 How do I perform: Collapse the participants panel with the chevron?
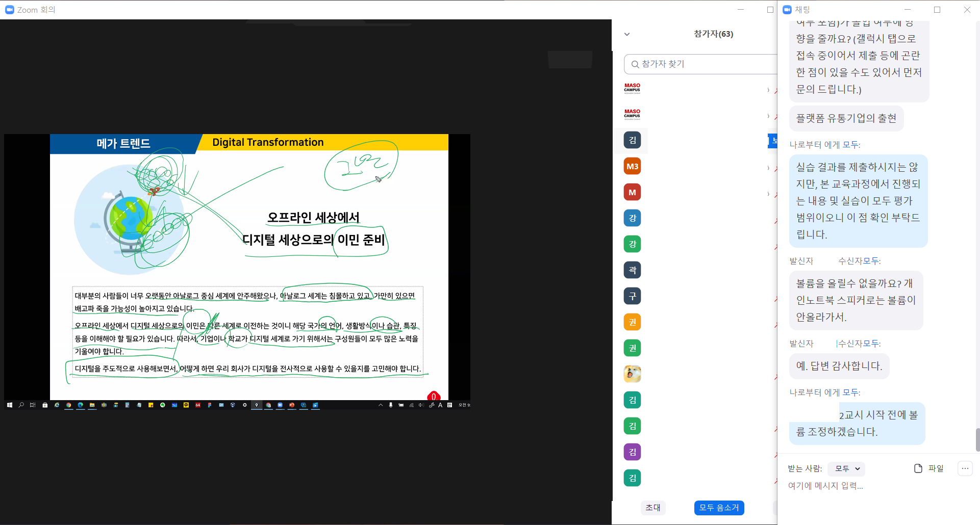627,34
